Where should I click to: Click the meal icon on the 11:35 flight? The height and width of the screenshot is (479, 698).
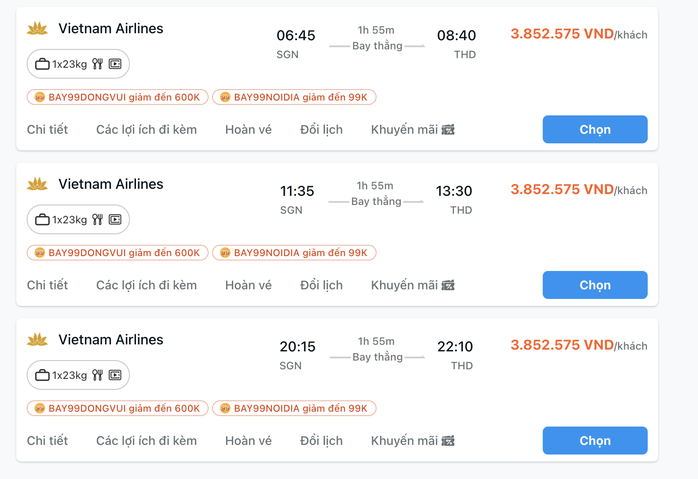click(x=97, y=219)
